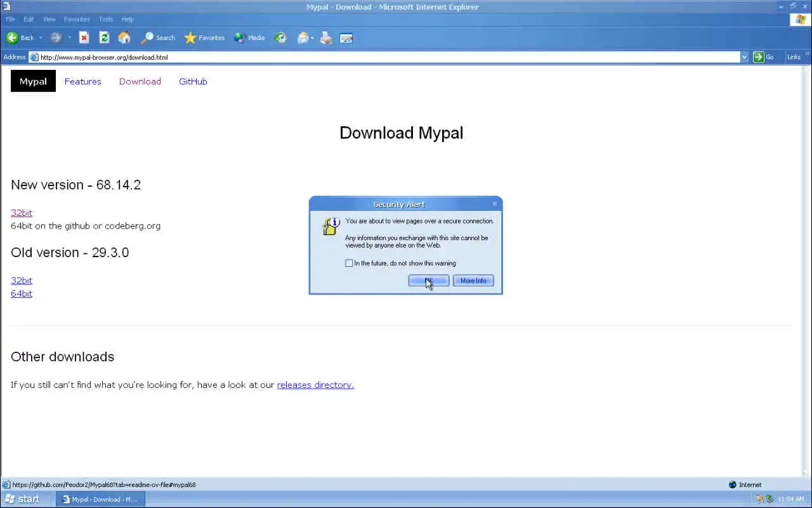Open the Media pane

[249, 38]
